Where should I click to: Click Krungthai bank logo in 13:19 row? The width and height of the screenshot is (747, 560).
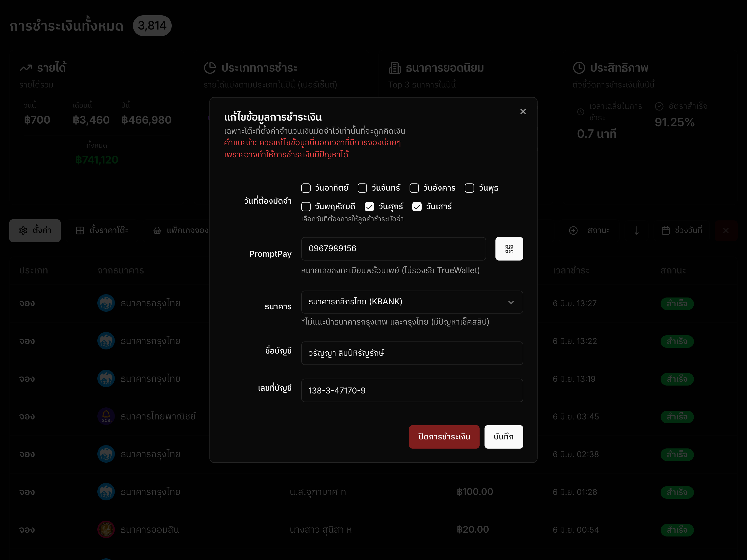click(x=106, y=379)
